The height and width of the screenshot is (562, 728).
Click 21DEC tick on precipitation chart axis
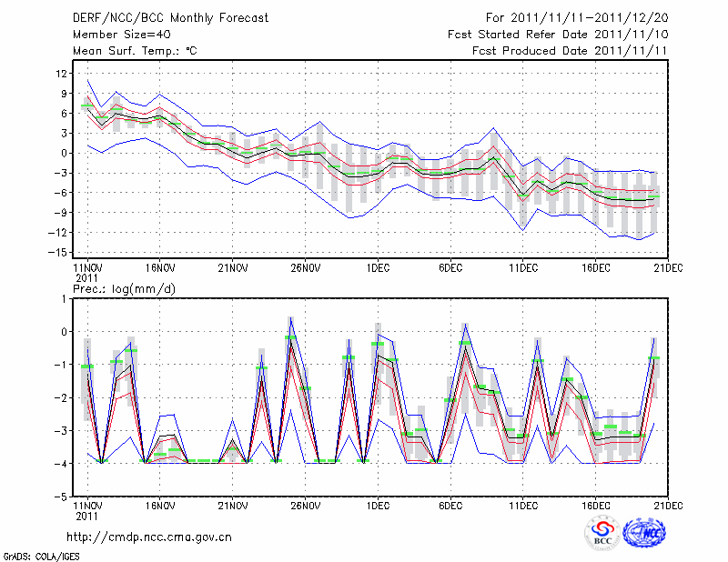tap(669, 505)
